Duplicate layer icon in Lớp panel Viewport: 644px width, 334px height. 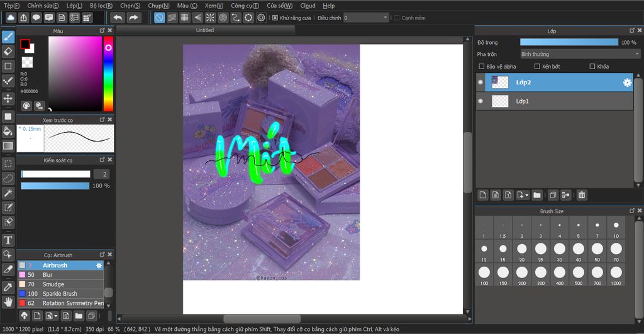553,195
